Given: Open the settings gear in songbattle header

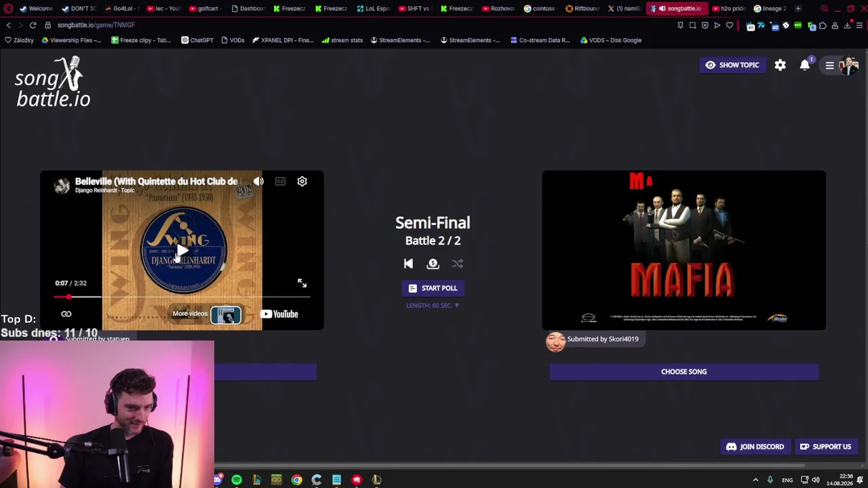Looking at the screenshot, I should [x=781, y=65].
